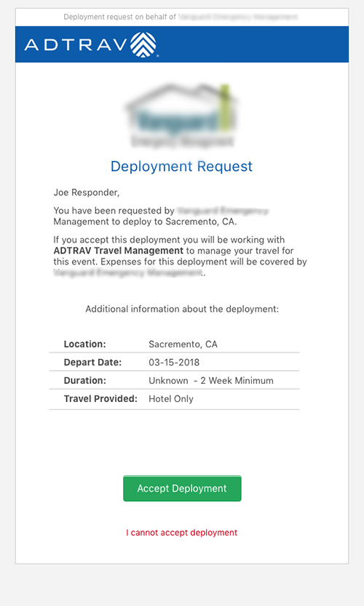Click 'Unknown - 2 Week Minimum' value
Viewport: 364px width, 606px height.
click(x=211, y=380)
